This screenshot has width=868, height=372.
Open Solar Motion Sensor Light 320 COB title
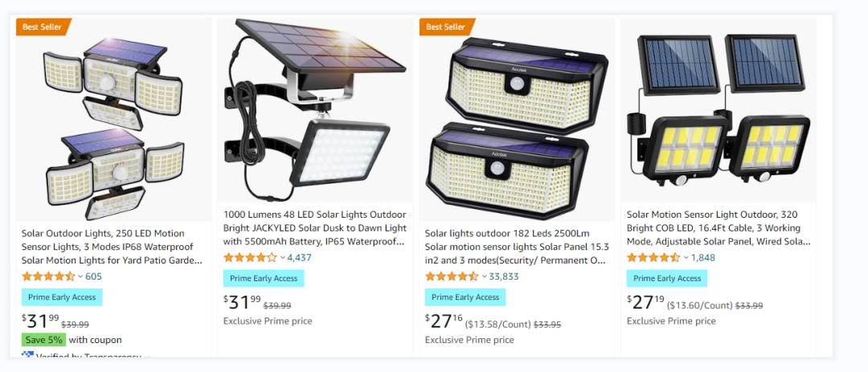pos(719,228)
